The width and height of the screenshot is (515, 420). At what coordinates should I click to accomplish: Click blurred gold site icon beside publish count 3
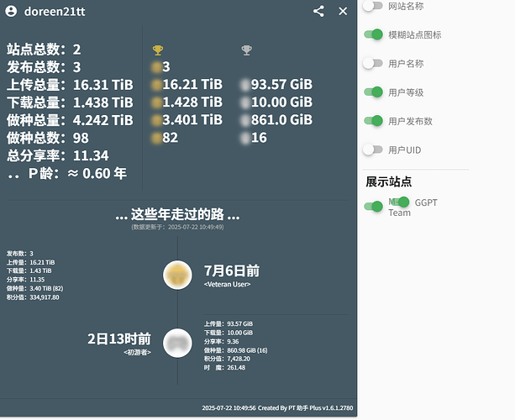pos(156,67)
